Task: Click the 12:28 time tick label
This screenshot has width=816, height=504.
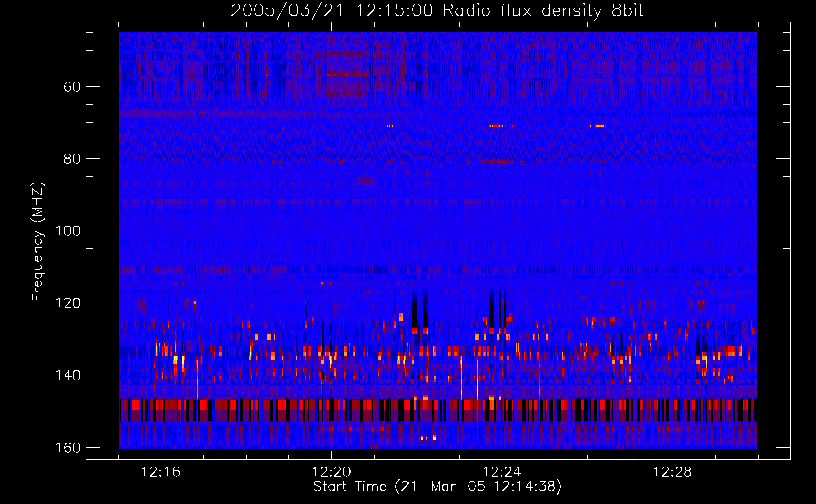Action: pyautogui.click(x=673, y=472)
